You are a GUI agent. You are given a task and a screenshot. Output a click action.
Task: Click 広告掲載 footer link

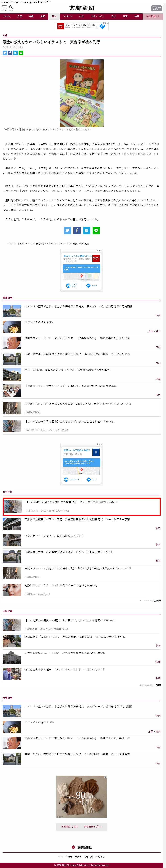point(88,856)
